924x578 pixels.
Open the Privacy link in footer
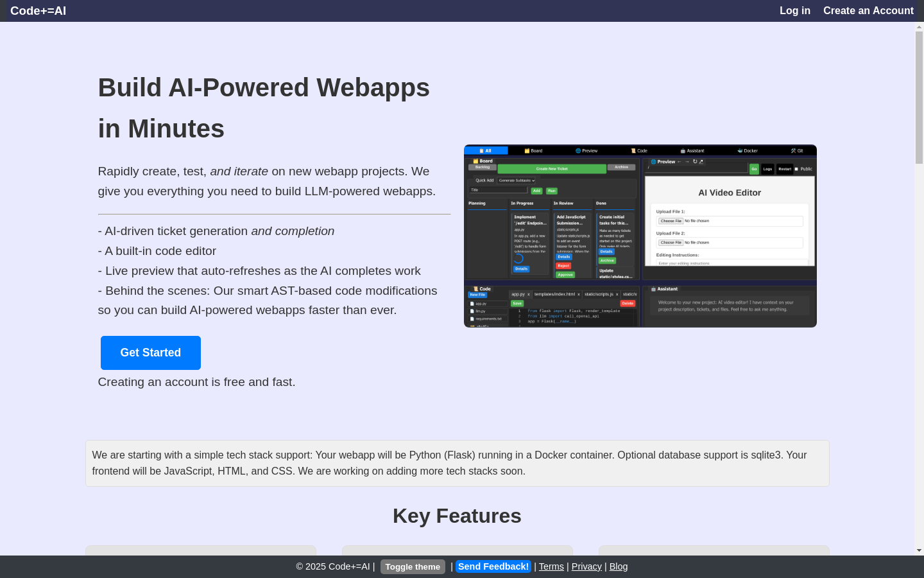pos(586,566)
